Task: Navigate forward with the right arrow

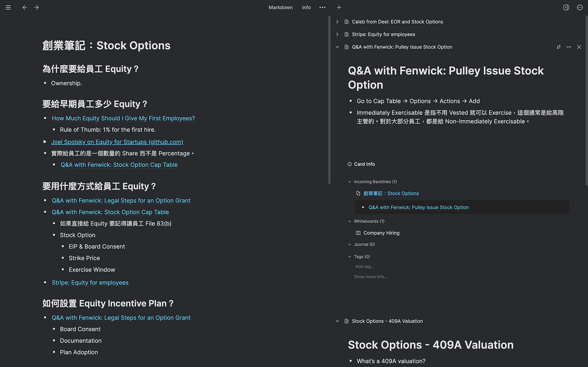Action: pyautogui.click(x=36, y=7)
